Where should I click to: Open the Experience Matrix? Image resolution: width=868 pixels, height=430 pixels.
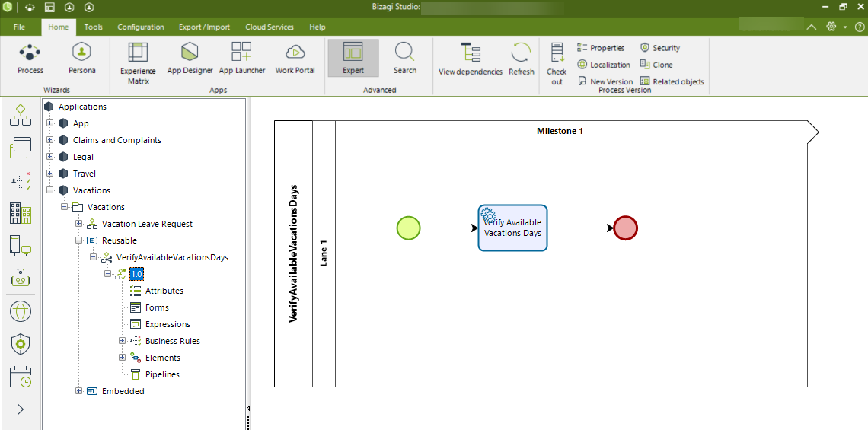pos(139,63)
